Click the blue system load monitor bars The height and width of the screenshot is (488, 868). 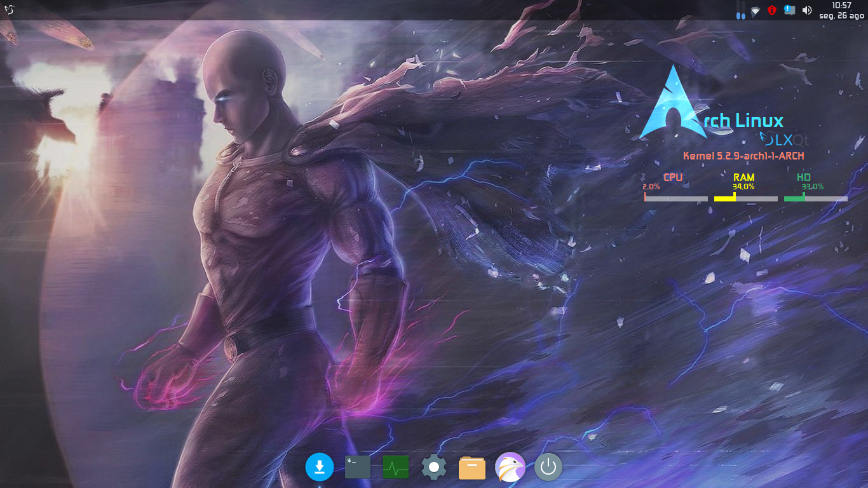point(740,10)
